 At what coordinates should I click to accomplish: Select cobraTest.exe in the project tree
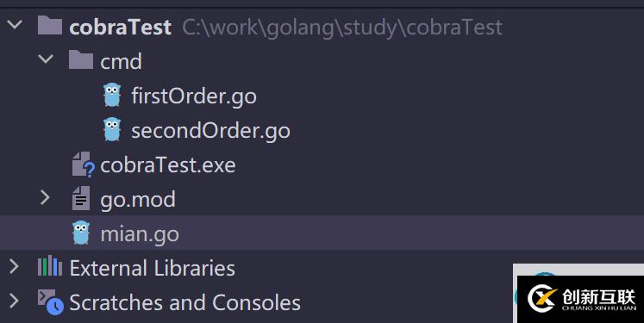pyautogui.click(x=168, y=165)
